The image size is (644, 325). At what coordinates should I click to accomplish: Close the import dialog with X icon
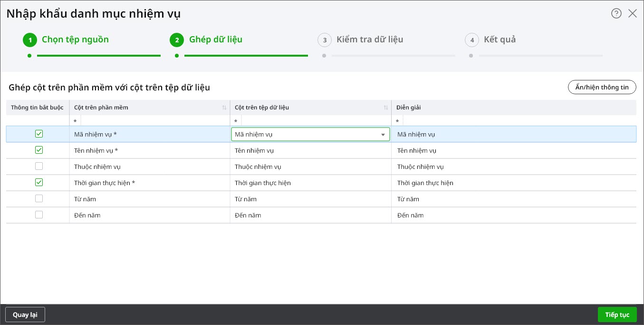pyautogui.click(x=632, y=13)
